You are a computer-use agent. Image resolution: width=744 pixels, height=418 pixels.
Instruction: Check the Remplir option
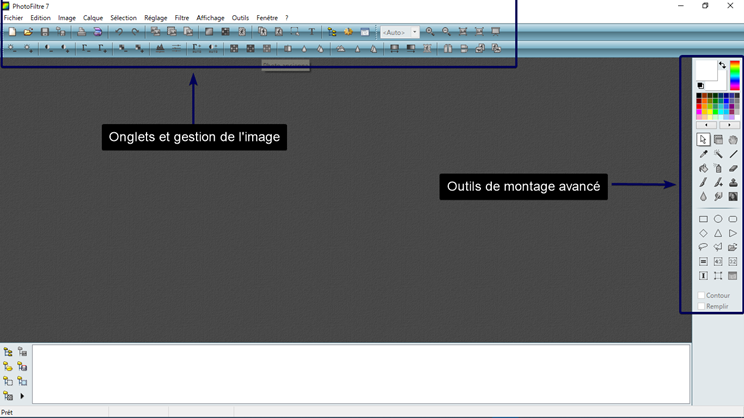coord(702,307)
